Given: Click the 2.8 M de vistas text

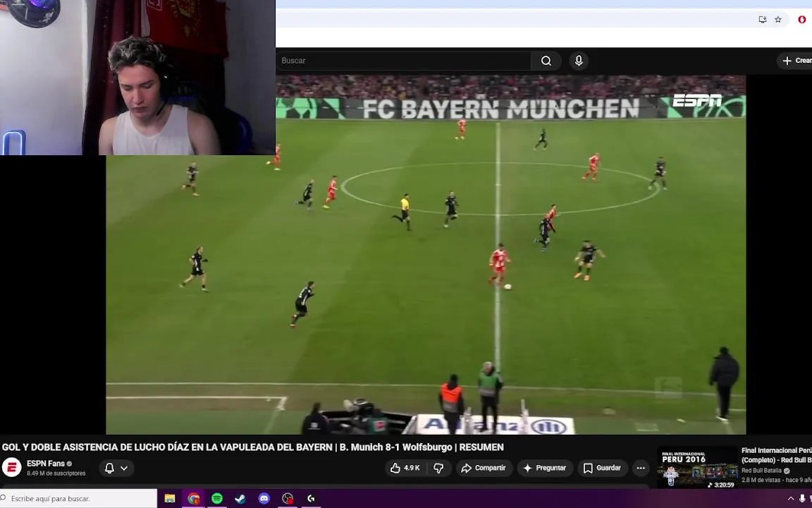Looking at the screenshot, I should click(761, 480).
